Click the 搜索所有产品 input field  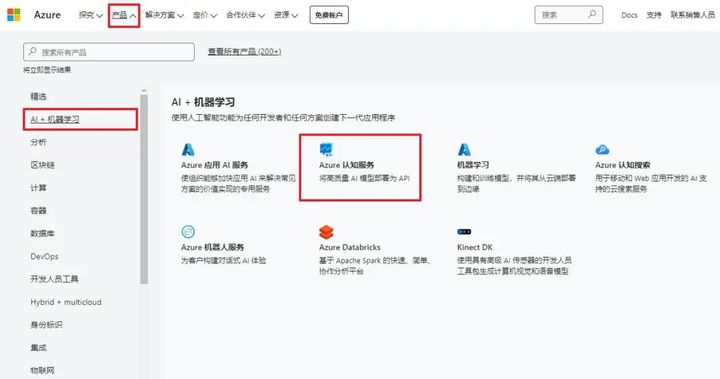pyautogui.click(x=109, y=52)
